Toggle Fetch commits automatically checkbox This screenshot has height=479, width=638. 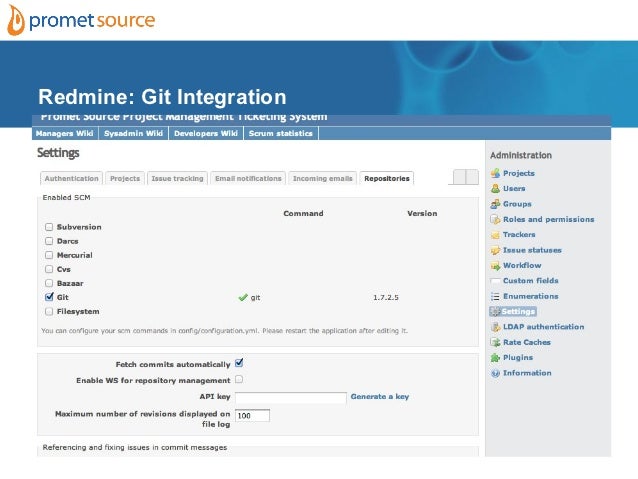click(x=239, y=363)
